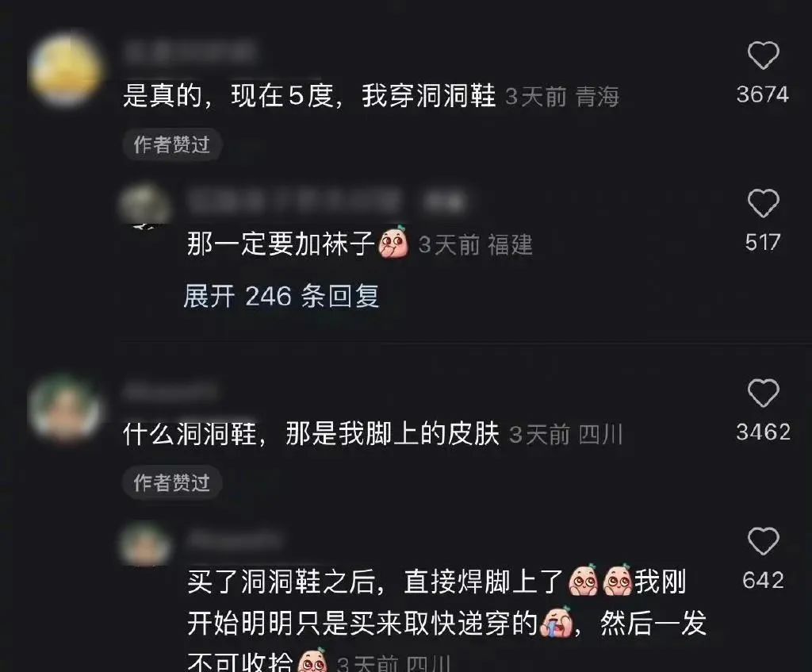Tap the blurred username of the top commenter

[x=190, y=52]
